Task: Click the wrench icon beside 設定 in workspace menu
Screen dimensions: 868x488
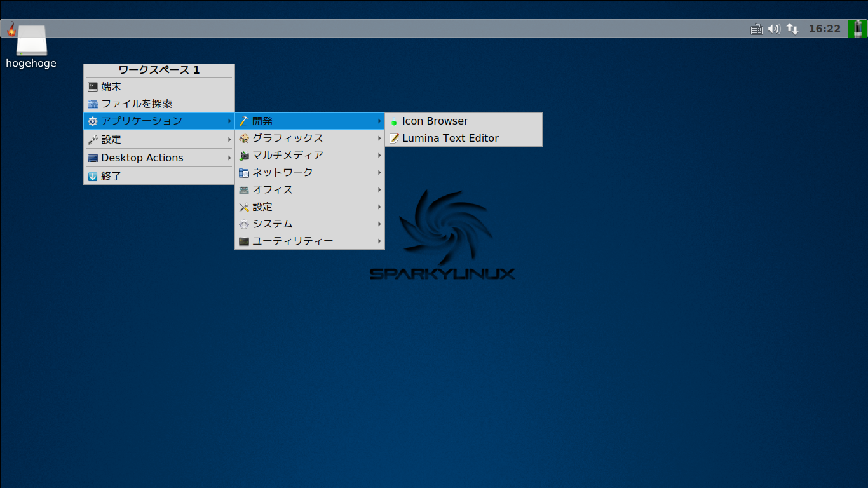Action: (93, 139)
